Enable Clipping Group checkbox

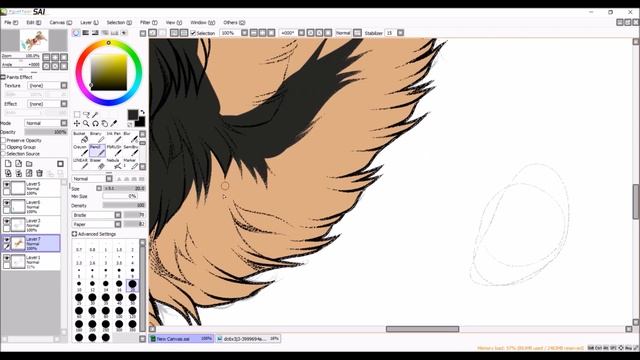pos(3,147)
